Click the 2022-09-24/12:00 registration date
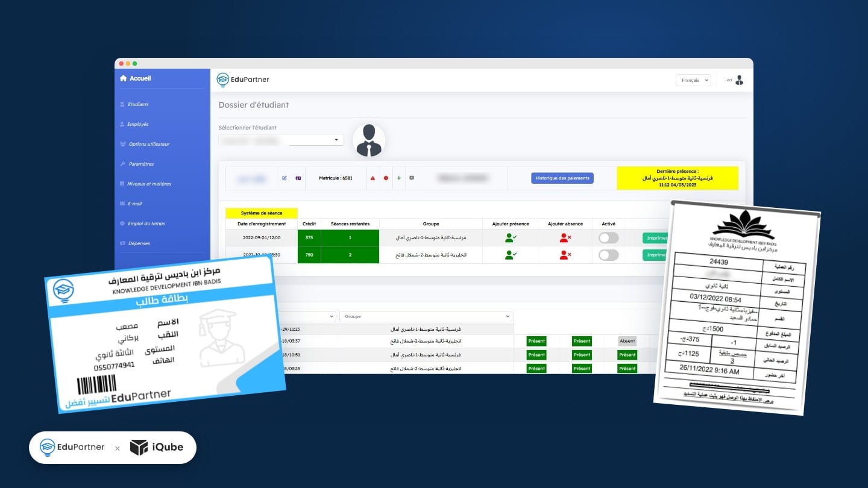This screenshot has height=488, width=868. (x=262, y=238)
